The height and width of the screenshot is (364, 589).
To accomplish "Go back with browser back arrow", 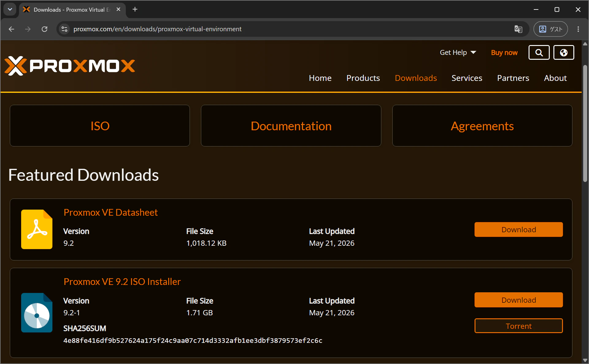I will click(11, 29).
